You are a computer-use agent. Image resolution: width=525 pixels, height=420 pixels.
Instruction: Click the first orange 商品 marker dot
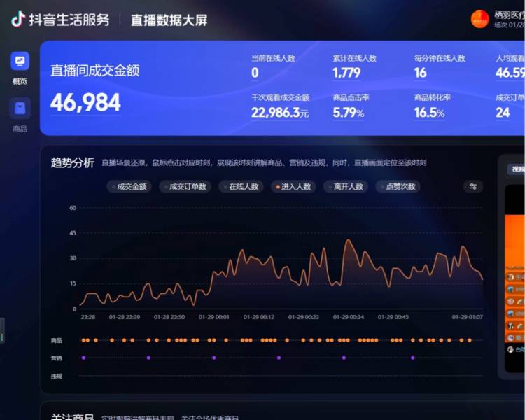tap(83, 340)
